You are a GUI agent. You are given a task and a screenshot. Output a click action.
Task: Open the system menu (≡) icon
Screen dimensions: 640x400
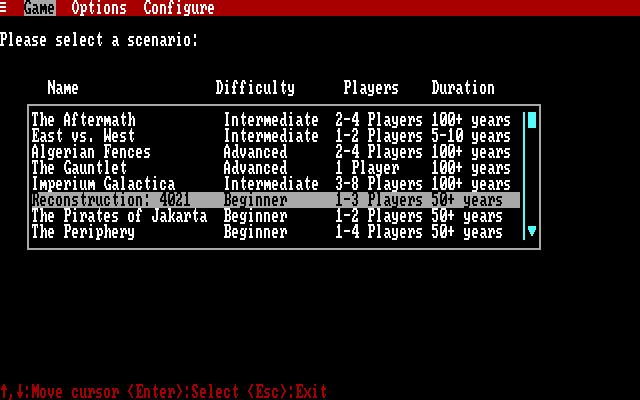(3, 8)
